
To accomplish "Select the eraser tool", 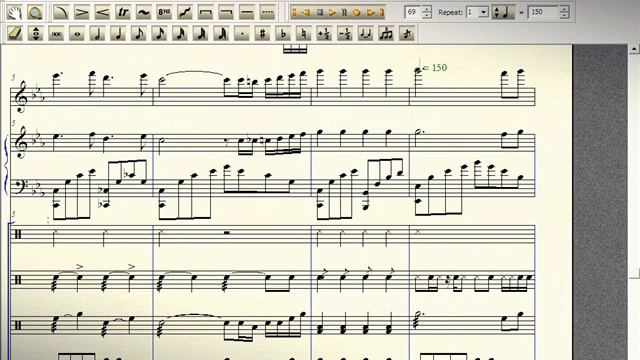I will pos(15,33).
